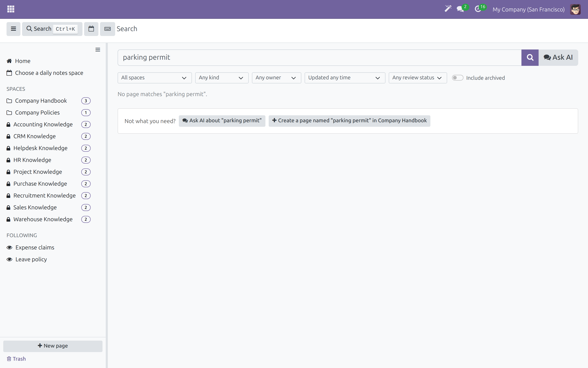The width and height of the screenshot is (588, 368).
Task: Toggle Include archived switch
Action: tap(457, 78)
